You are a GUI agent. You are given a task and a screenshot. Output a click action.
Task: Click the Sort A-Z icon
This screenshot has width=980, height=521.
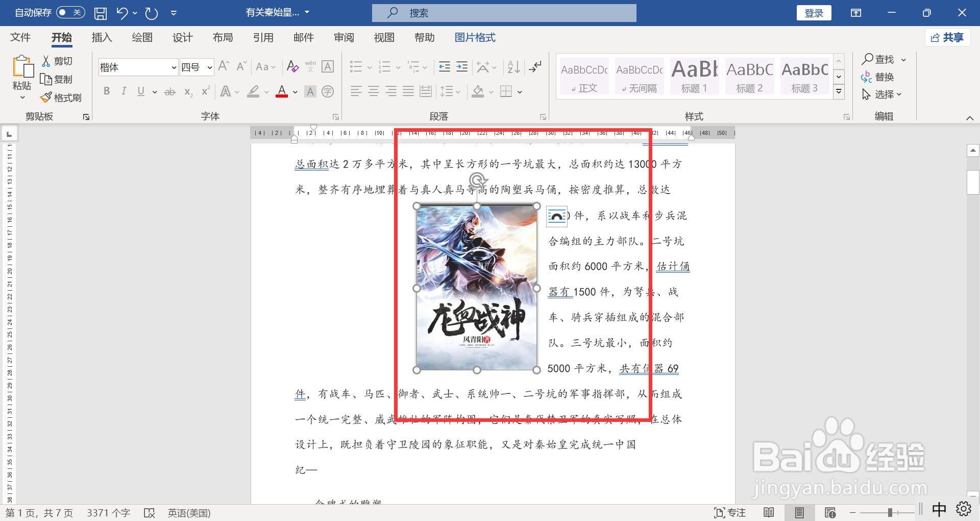pyautogui.click(x=513, y=67)
